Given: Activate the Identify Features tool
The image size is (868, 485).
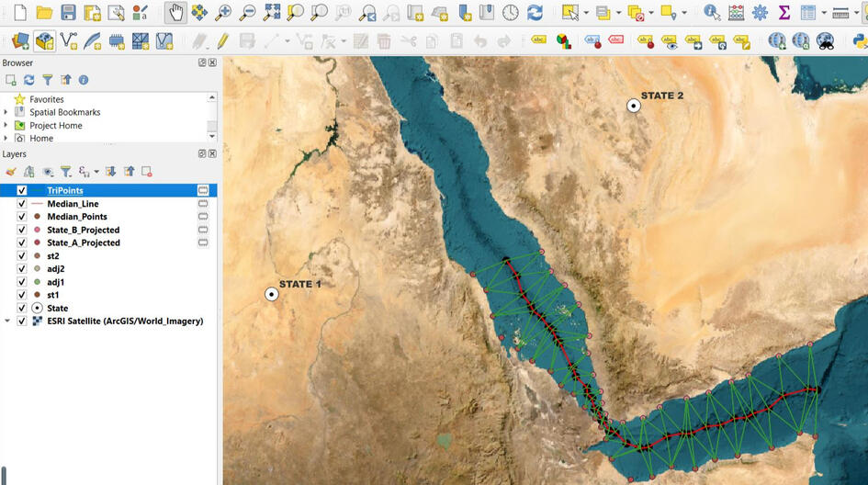Looking at the screenshot, I should click(x=712, y=13).
